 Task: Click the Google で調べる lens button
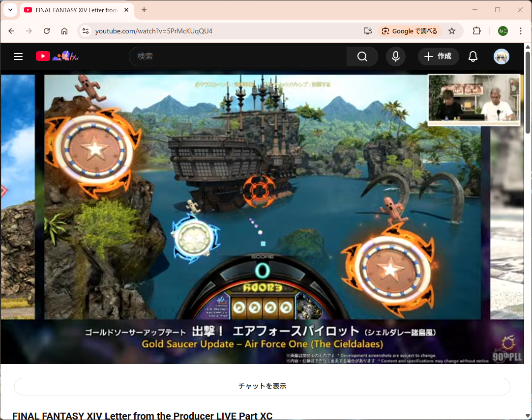[x=410, y=31]
